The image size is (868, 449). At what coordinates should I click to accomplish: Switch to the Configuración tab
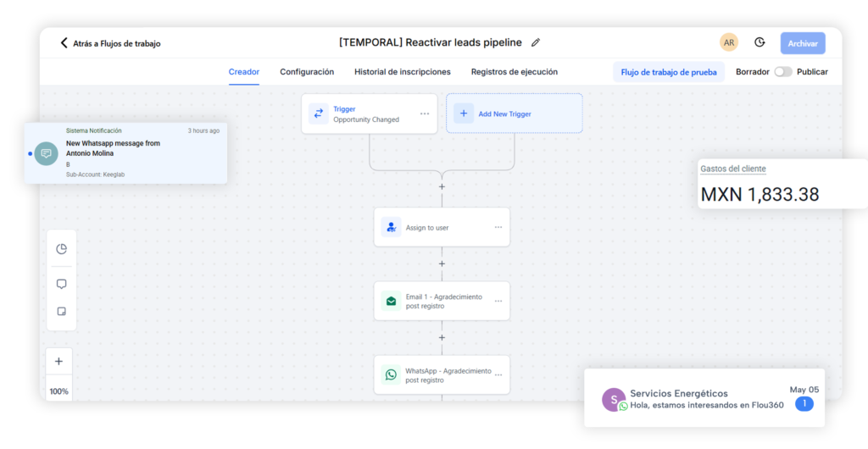pos(307,72)
